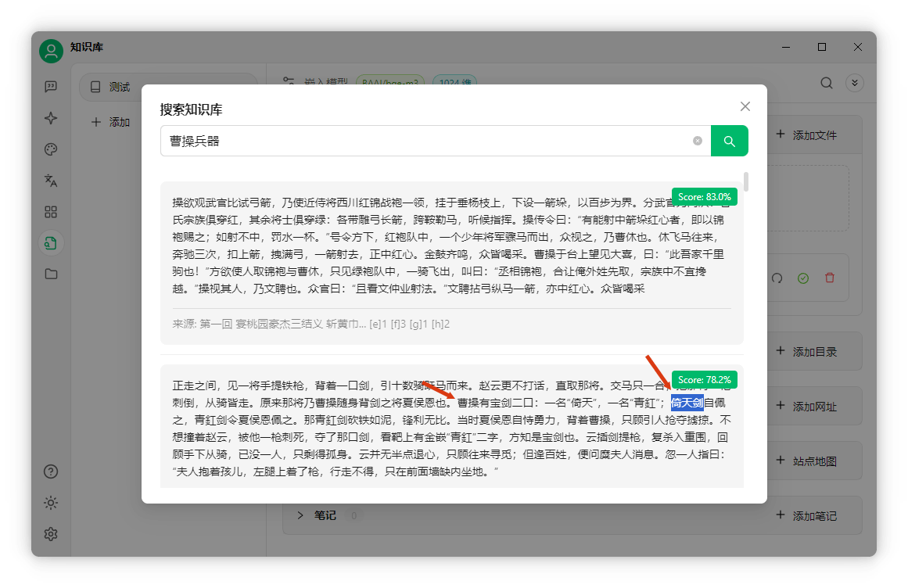Screen dimensions: 908x588
Task: Click the search results scrollbar thumb
Action: point(746,181)
